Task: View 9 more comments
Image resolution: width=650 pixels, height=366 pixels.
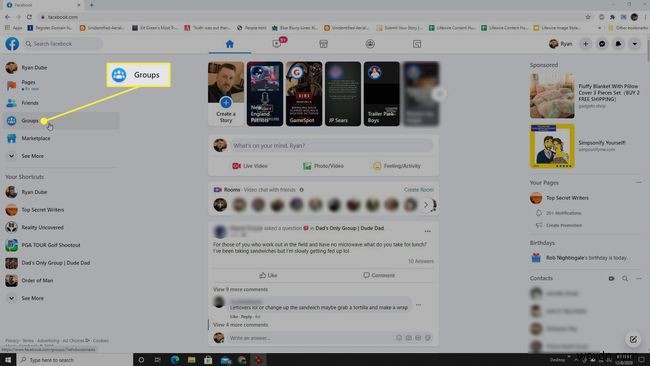Action: coord(240,289)
